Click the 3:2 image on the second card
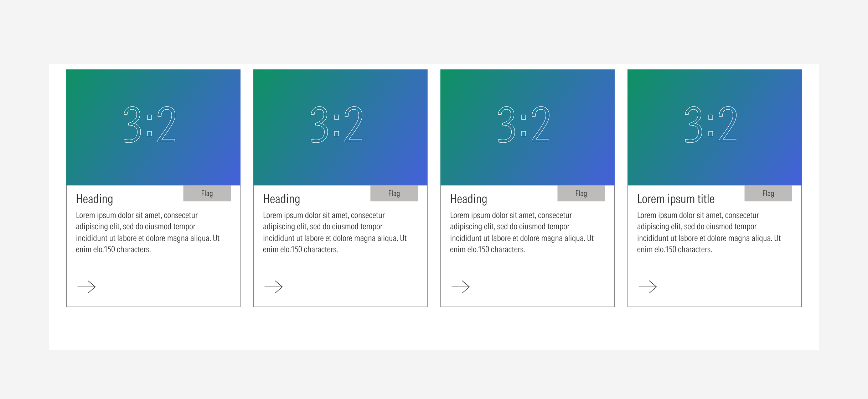 (340, 127)
